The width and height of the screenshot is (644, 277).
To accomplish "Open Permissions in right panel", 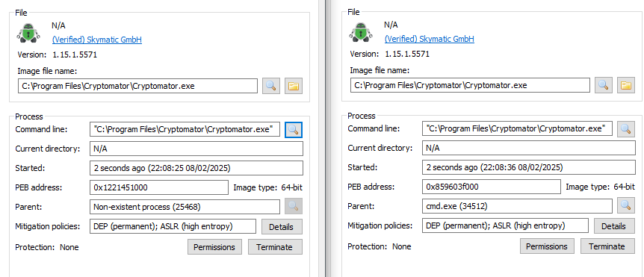I will [x=547, y=246].
